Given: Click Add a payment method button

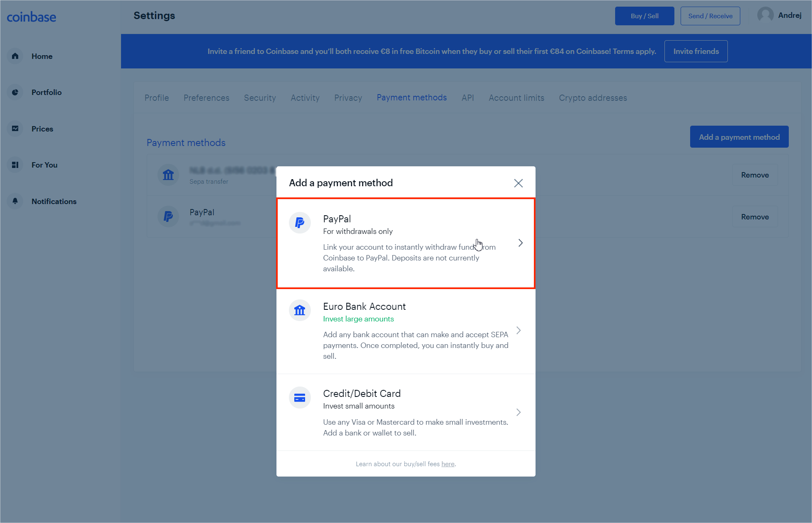Looking at the screenshot, I should coord(739,136).
